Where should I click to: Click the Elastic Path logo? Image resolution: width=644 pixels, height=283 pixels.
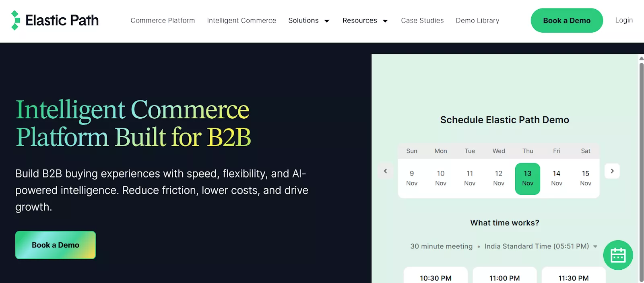click(x=55, y=21)
